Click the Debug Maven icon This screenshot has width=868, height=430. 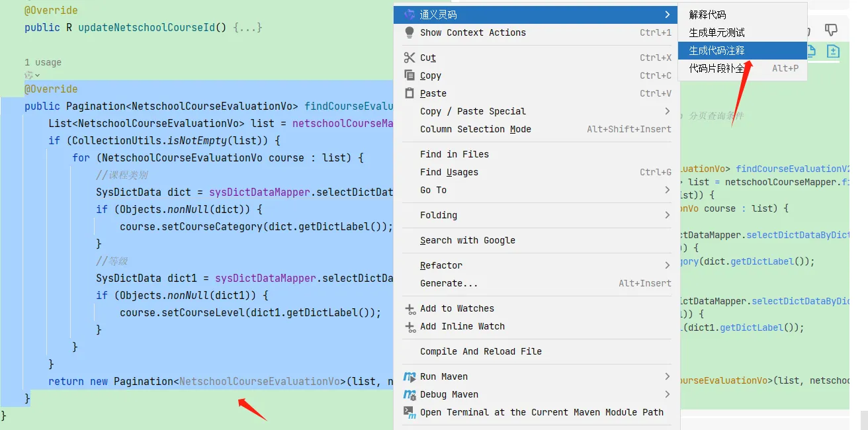coord(410,394)
